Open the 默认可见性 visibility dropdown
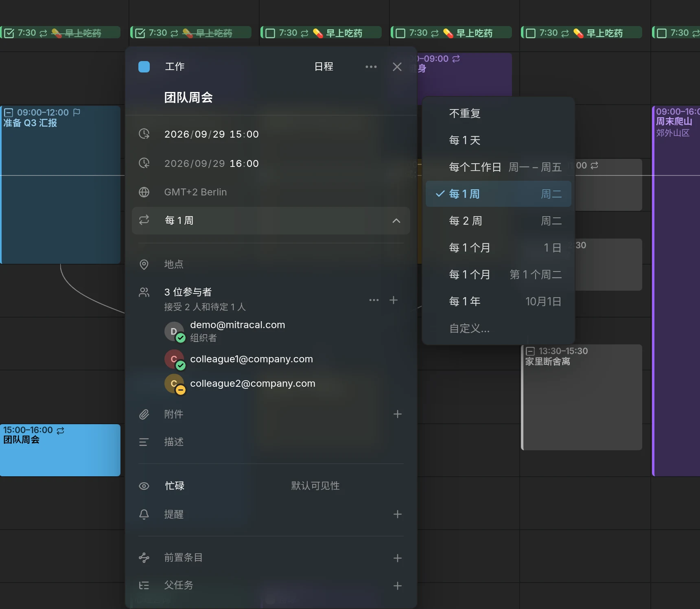The image size is (700, 609). [315, 486]
